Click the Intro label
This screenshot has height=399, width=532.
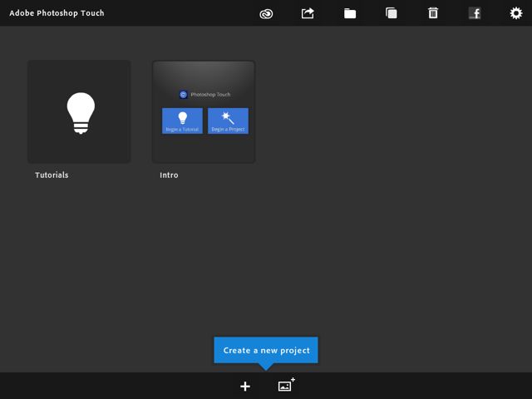[169, 175]
